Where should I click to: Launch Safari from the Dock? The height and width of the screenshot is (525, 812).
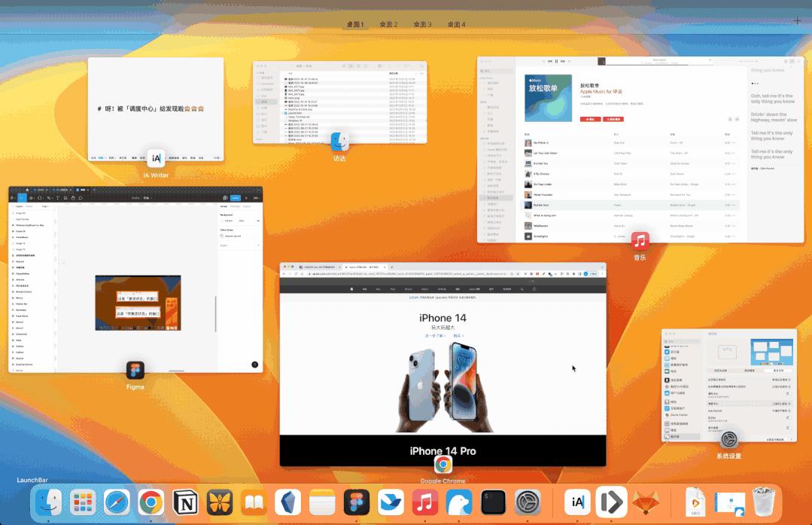[117, 502]
